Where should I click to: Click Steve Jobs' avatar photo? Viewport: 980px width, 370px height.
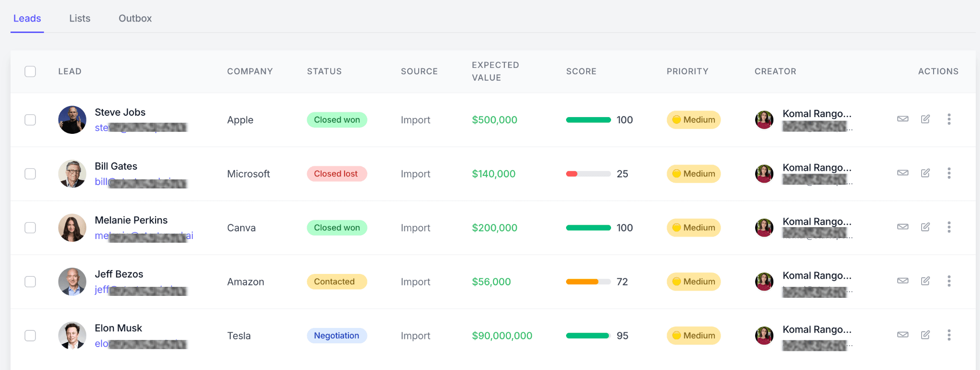click(72, 120)
